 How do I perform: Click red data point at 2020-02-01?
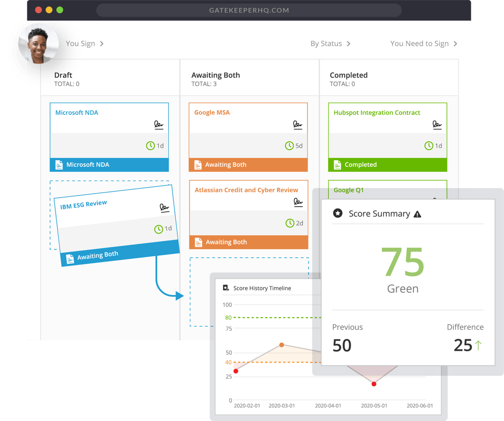tap(235, 371)
